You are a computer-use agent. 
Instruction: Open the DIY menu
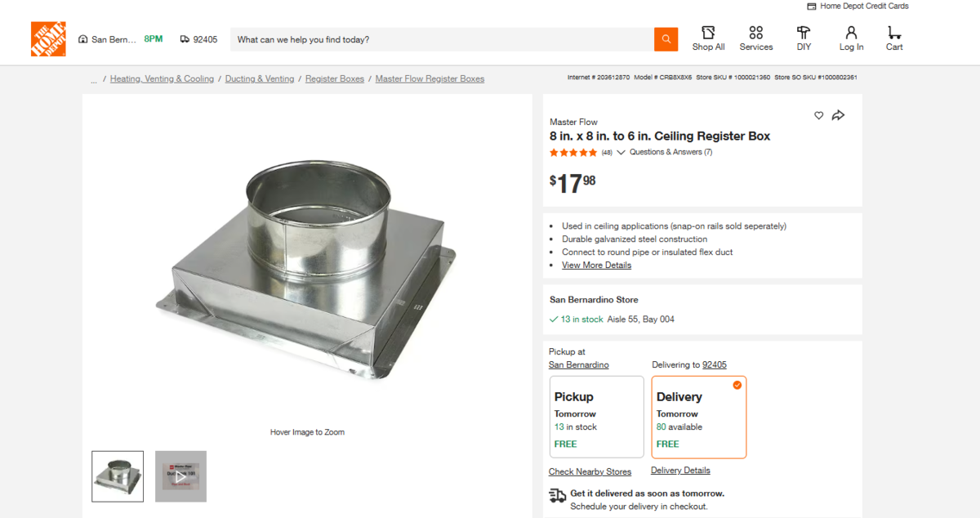click(x=804, y=38)
